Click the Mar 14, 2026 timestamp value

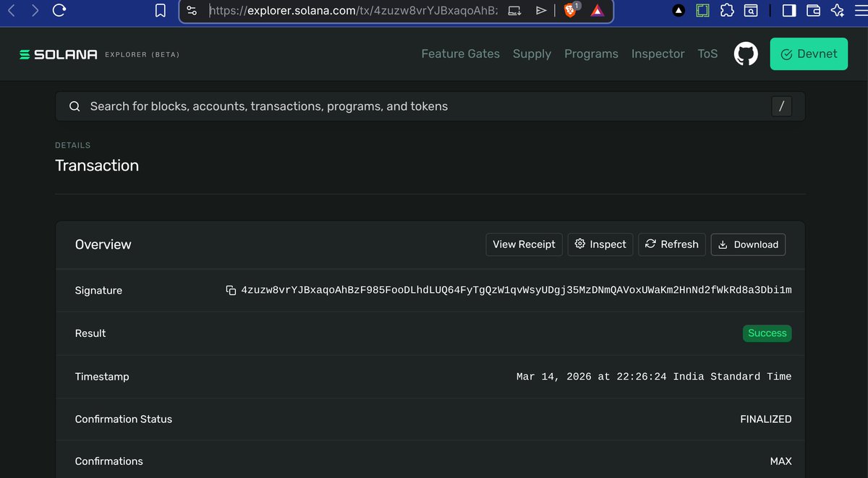click(654, 377)
